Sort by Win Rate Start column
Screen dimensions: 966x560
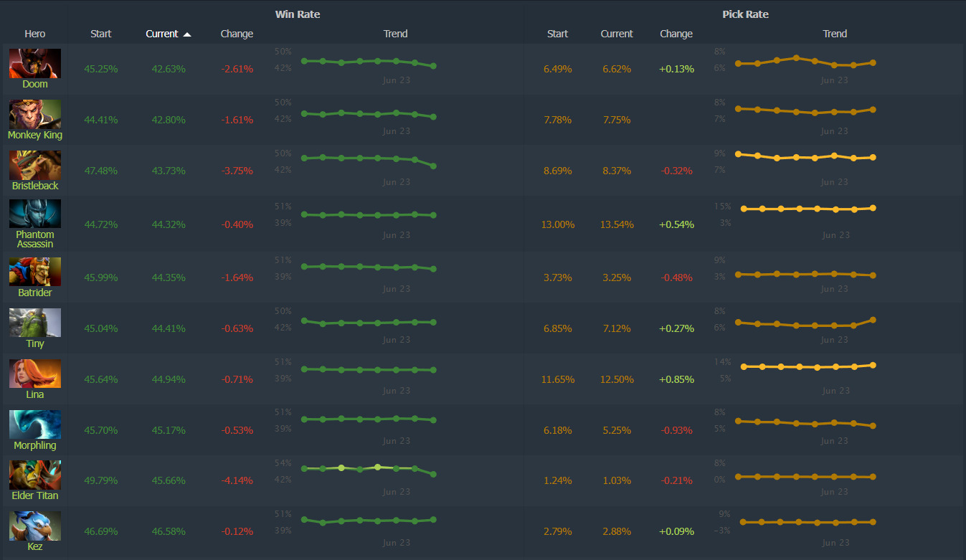pos(101,34)
